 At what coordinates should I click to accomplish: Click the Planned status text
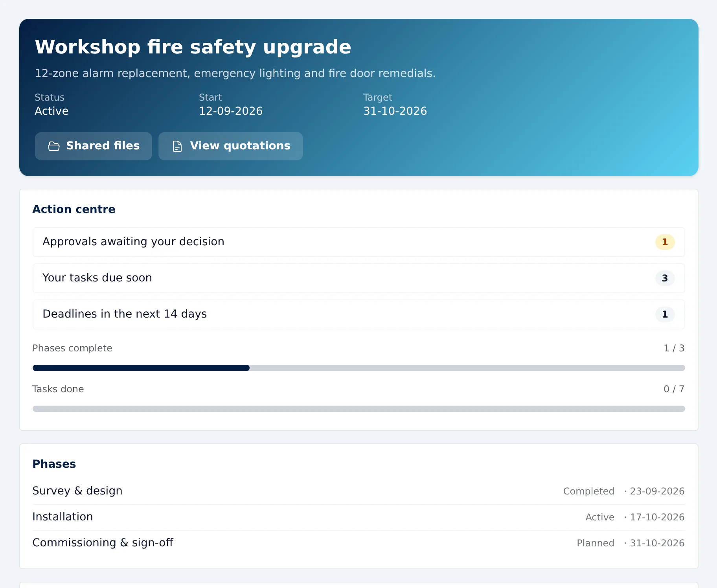point(596,543)
